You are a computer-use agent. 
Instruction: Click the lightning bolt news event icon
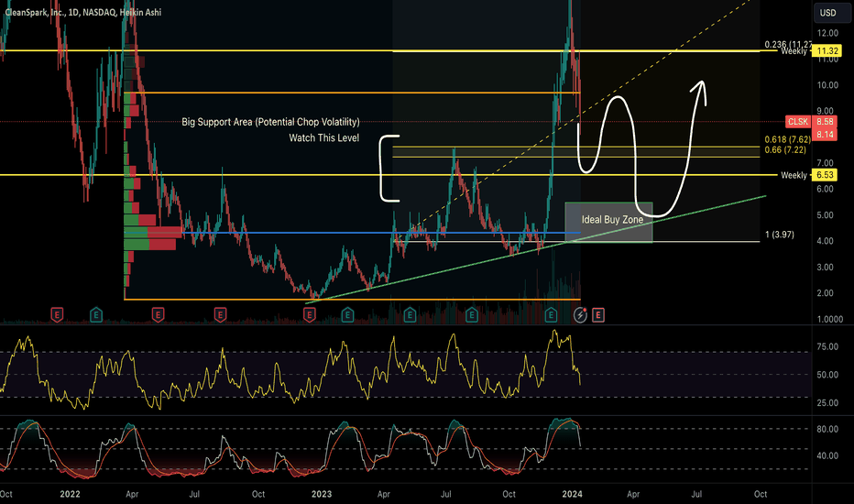point(580,315)
